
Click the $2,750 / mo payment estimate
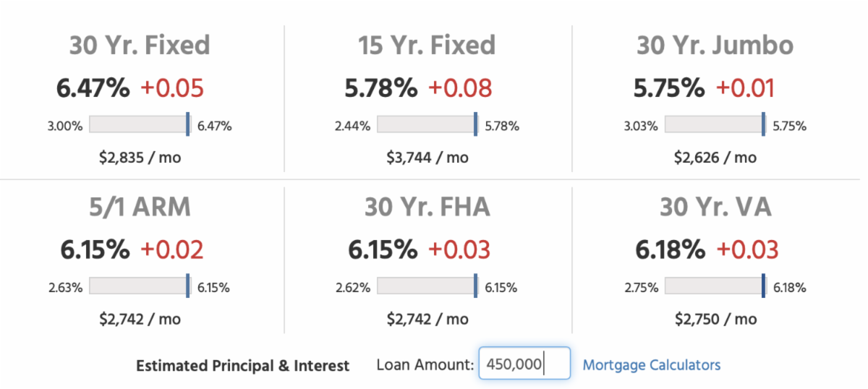pos(715,319)
